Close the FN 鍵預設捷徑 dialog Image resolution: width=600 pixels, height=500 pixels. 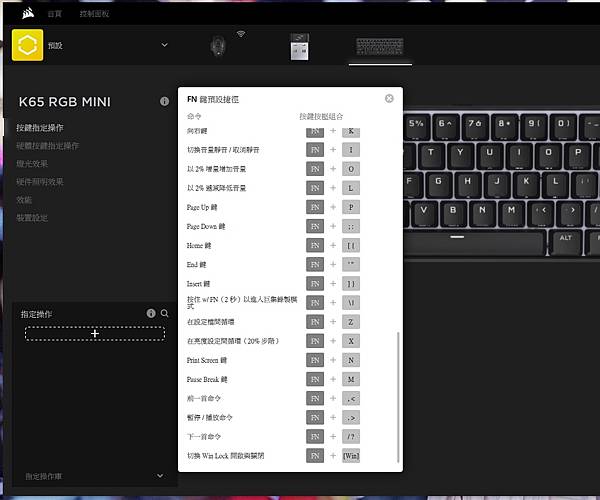(x=389, y=99)
